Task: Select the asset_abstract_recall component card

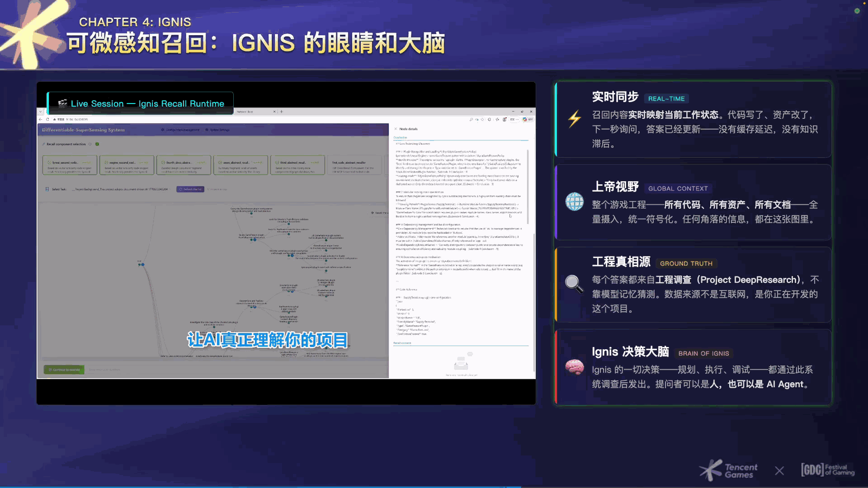Action: tap(240, 165)
